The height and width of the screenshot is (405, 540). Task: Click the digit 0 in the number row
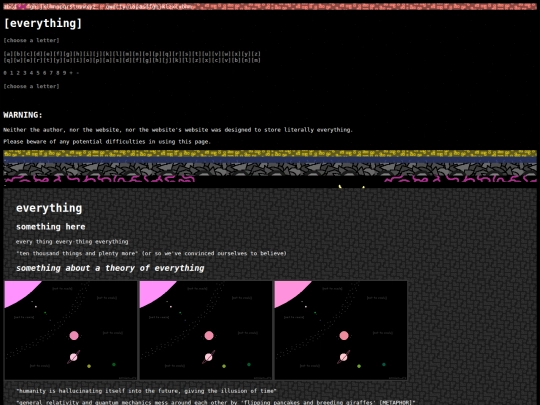pos(5,73)
